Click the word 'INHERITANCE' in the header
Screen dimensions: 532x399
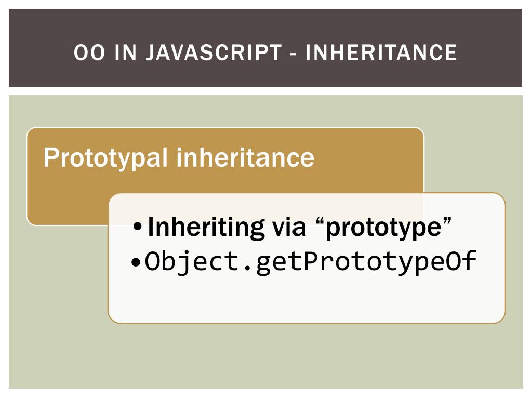tap(381, 52)
